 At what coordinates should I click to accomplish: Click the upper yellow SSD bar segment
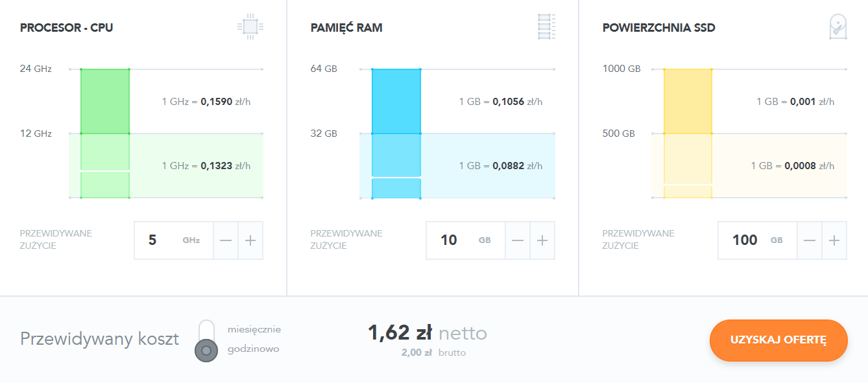coord(688,101)
